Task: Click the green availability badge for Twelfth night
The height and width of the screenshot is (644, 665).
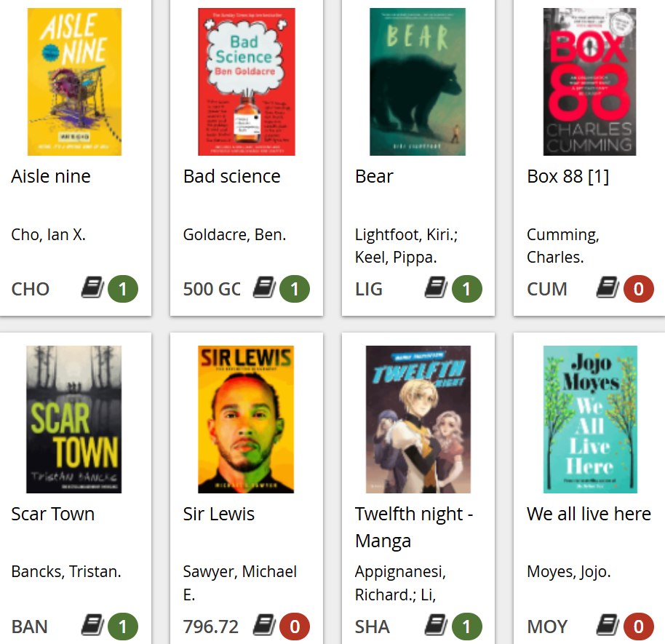Action: [x=466, y=627]
